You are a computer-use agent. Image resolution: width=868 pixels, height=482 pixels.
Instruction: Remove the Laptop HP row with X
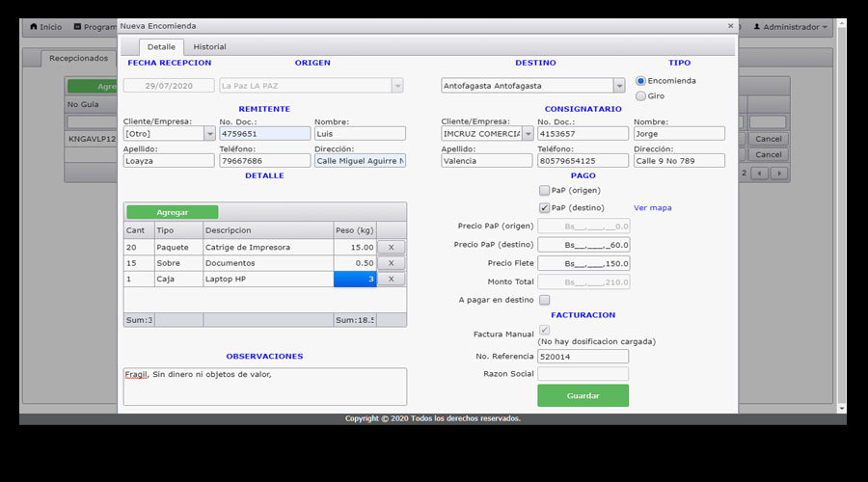(x=391, y=279)
